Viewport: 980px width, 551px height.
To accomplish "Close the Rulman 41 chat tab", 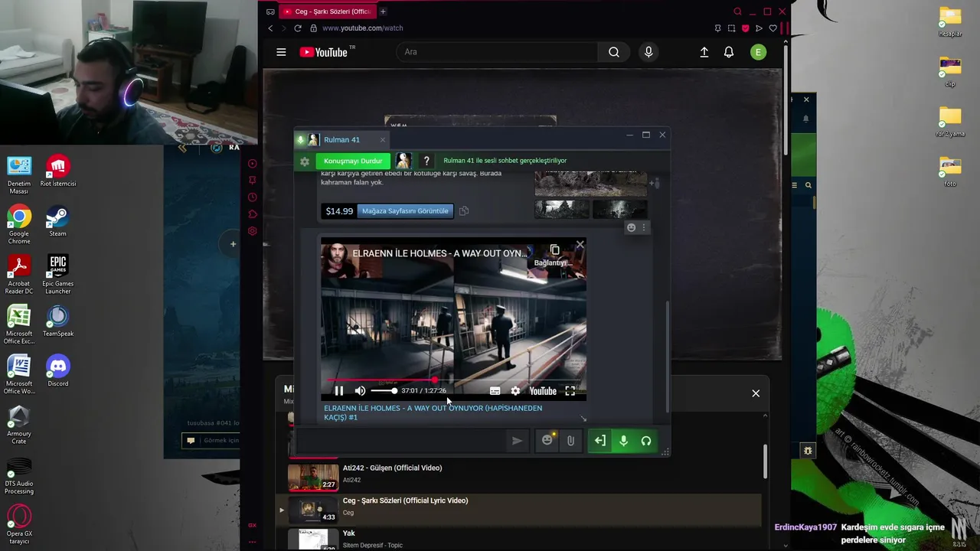I will coord(383,139).
